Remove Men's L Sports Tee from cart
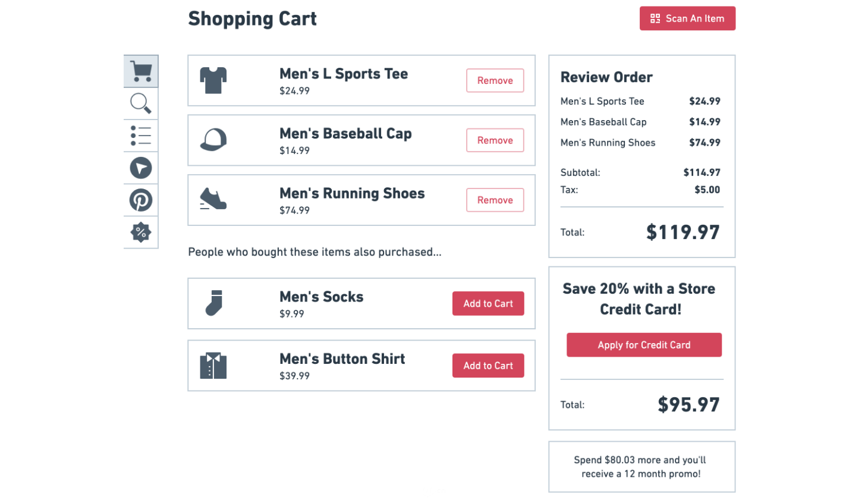 click(x=495, y=81)
